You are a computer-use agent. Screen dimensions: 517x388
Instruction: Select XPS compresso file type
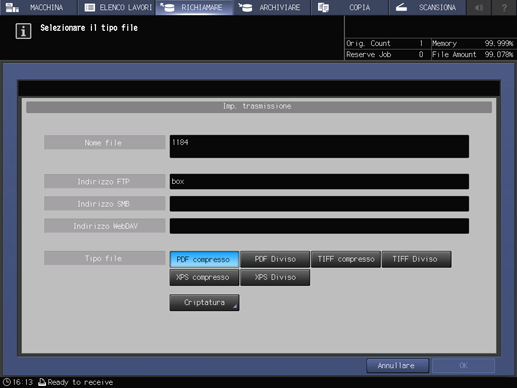pyautogui.click(x=204, y=277)
